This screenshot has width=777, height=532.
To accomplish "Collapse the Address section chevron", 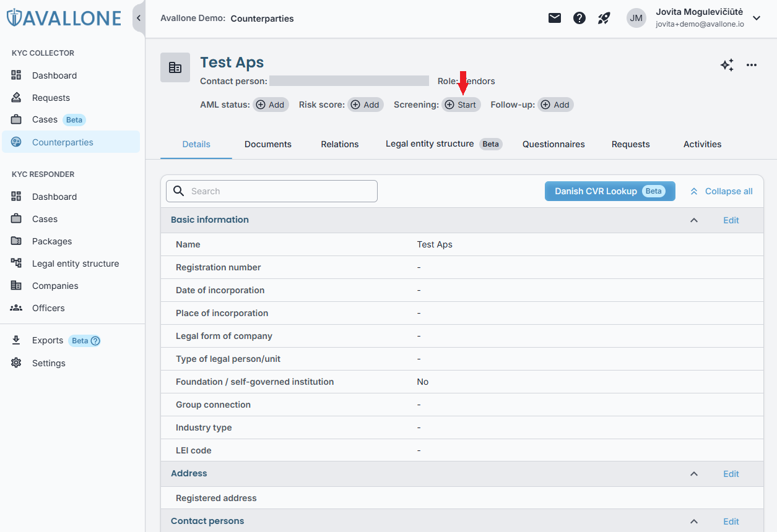I will pos(694,474).
